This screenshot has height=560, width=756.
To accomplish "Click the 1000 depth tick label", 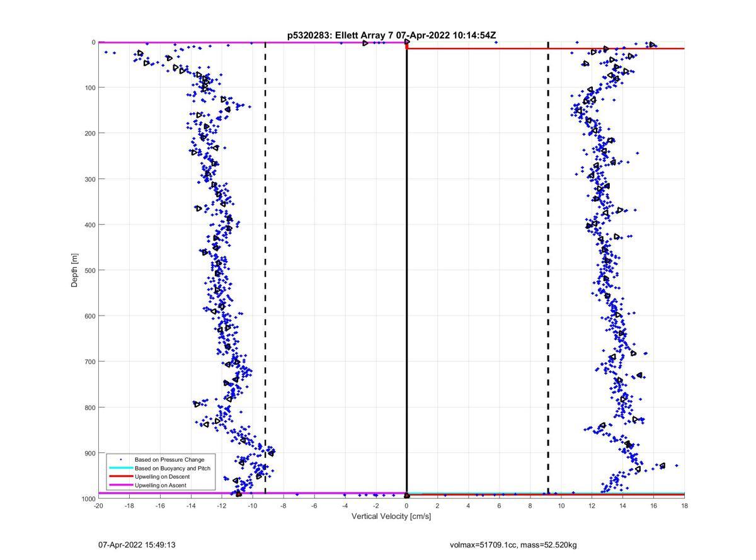I will [x=88, y=498].
